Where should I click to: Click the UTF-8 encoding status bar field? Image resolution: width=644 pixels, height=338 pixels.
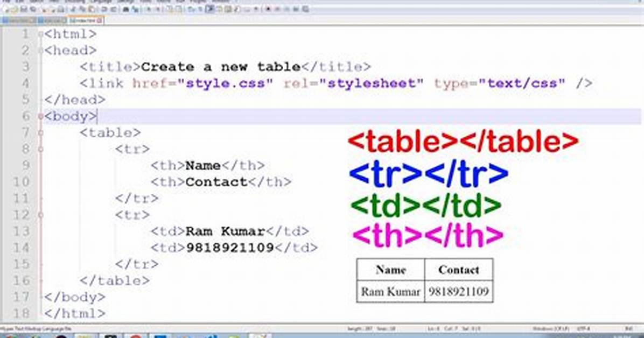click(583, 329)
